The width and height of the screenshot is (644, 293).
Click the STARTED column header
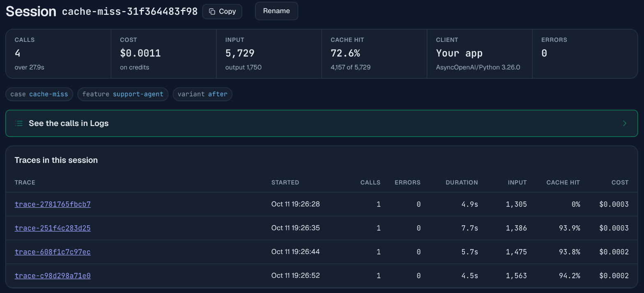tap(285, 183)
